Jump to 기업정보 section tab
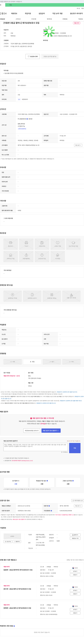Screen dimensions: 84x644 80,19
